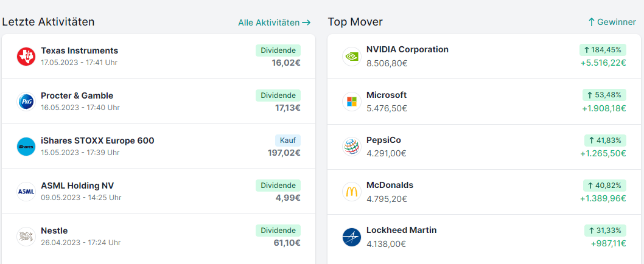Open the Procter & Gamble activity entry
Image resolution: width=644 pixels, height=264 pixels.
[x=158, y=102]
